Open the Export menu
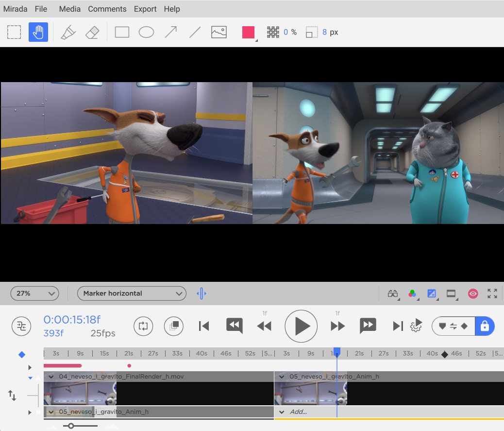This screenshot has width=504, height=431. [x=145, y=9]
